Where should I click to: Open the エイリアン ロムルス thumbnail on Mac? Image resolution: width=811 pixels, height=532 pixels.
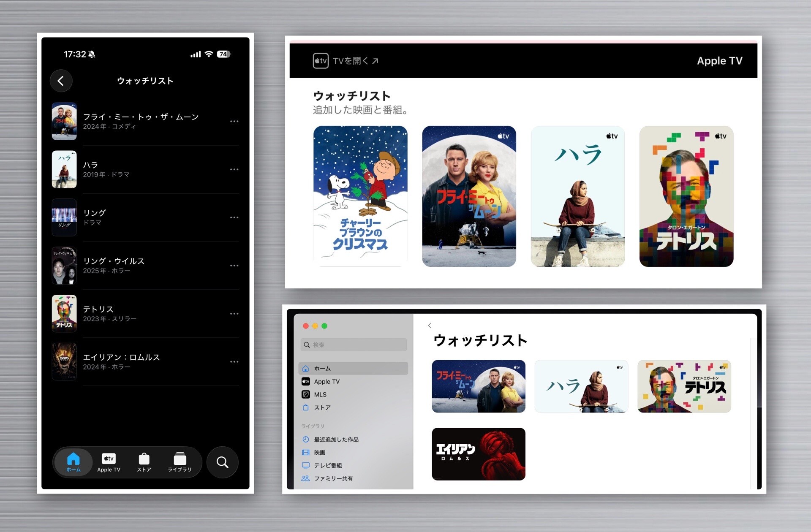point(478,454)
